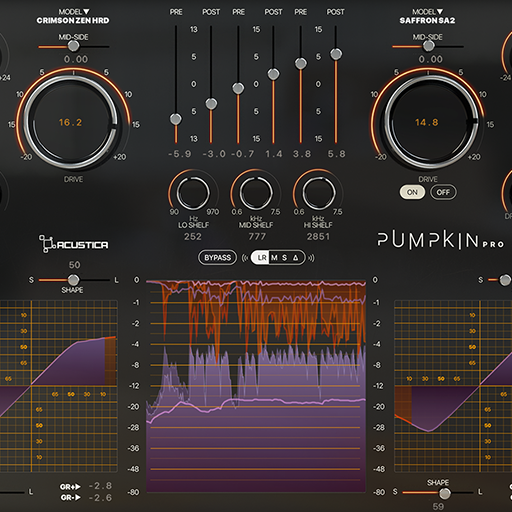512x512 pixels.
Task: Click the MID SHELF frequency knob
Action: point(256,193)
